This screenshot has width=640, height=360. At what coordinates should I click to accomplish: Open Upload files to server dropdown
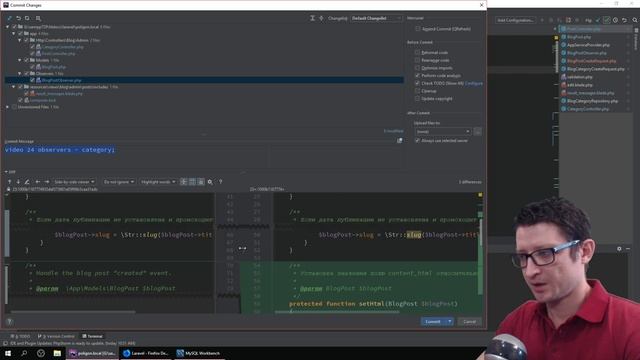click(x=443, y=131)
